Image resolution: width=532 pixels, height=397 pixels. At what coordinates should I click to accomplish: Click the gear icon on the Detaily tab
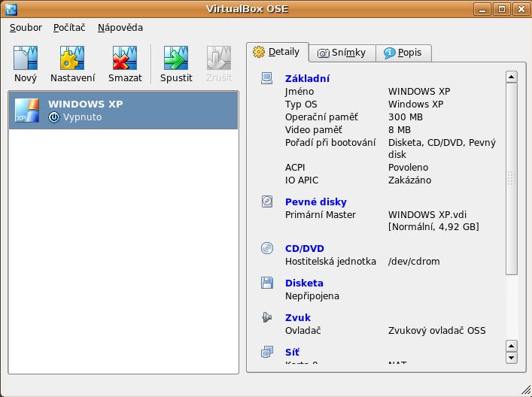[x=259, y=52]
